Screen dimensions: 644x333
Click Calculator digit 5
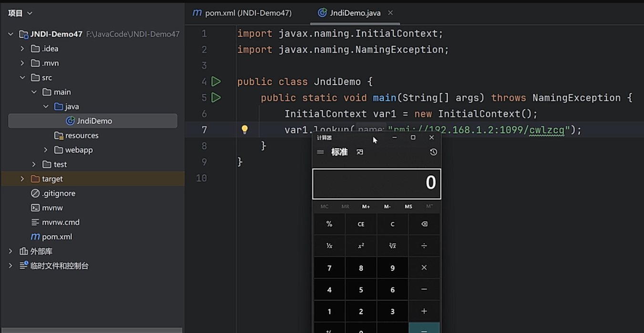click(361, 290)
